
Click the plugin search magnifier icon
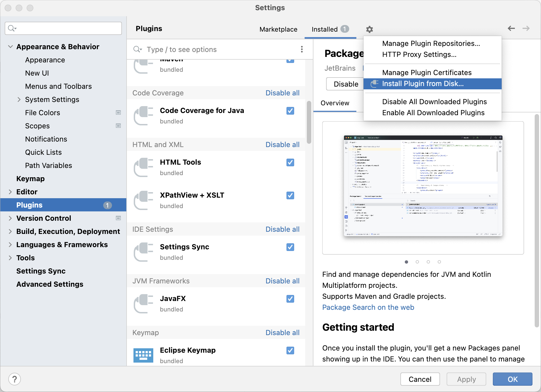click(138, 49)
